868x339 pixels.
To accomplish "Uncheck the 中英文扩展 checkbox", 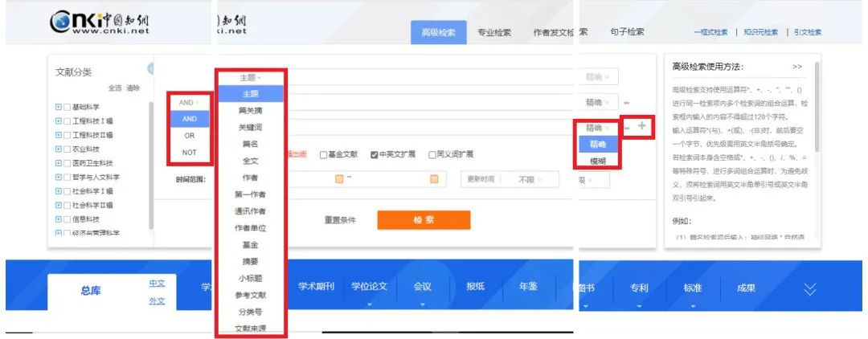I will 375,155.
